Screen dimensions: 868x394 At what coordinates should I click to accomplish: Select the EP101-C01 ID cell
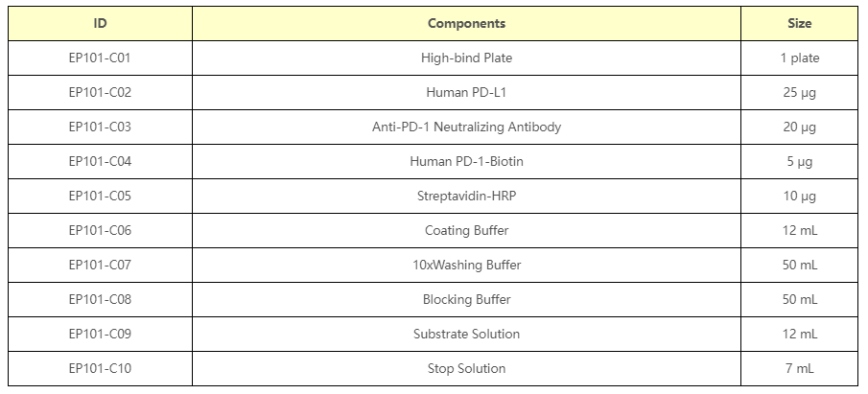tap(100, 58)
